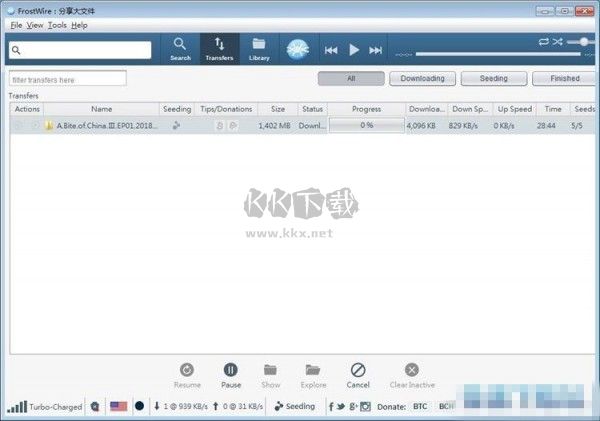Skip to the next track
Viewport: 600px width, 421px height.
coord(375,50)
